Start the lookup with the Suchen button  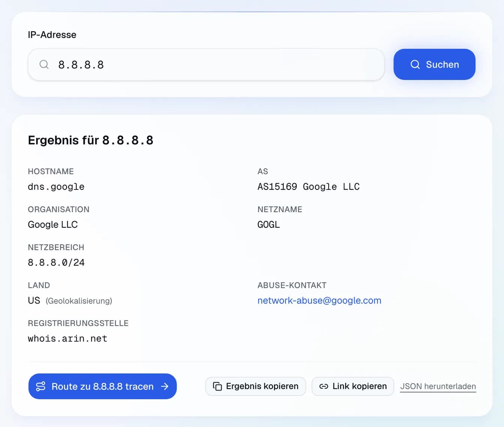(434, 64)
